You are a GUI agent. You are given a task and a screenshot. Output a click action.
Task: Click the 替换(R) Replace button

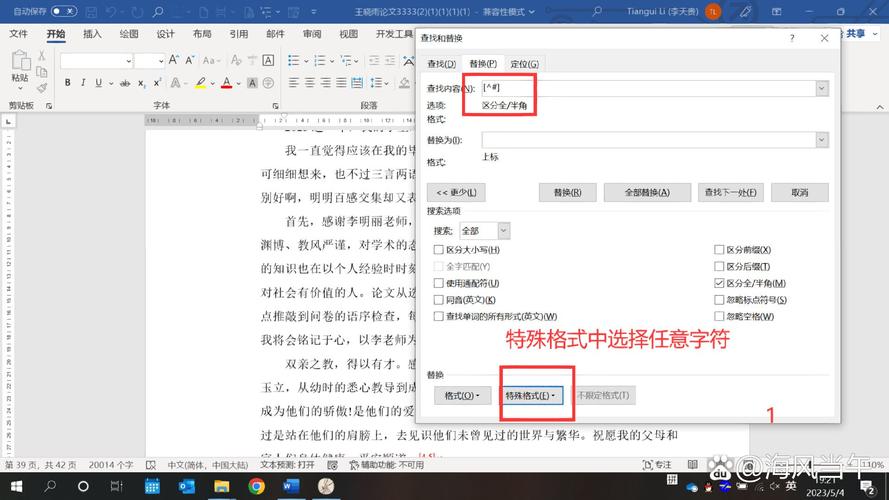[x=568, y=192]
